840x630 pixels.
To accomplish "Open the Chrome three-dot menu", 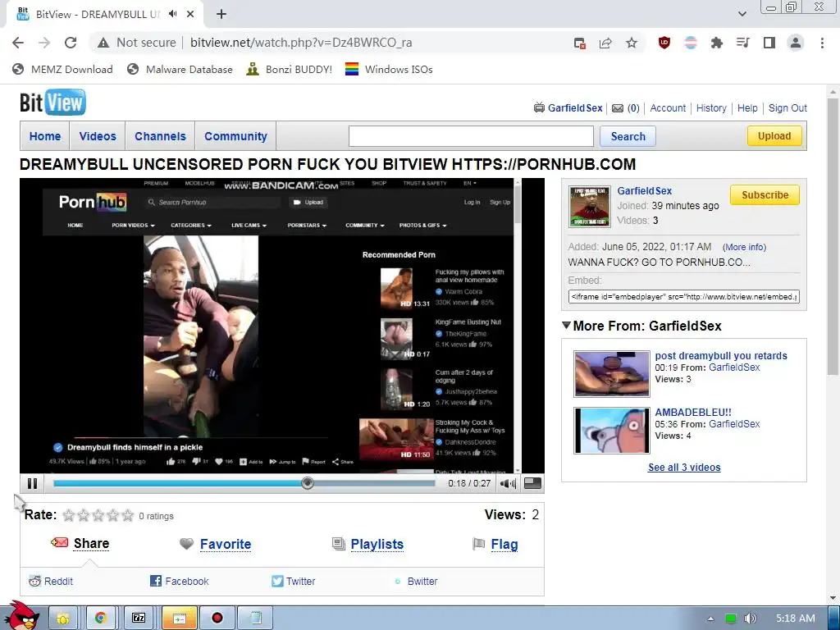I will pyautogui.click(x=822, y=43).
